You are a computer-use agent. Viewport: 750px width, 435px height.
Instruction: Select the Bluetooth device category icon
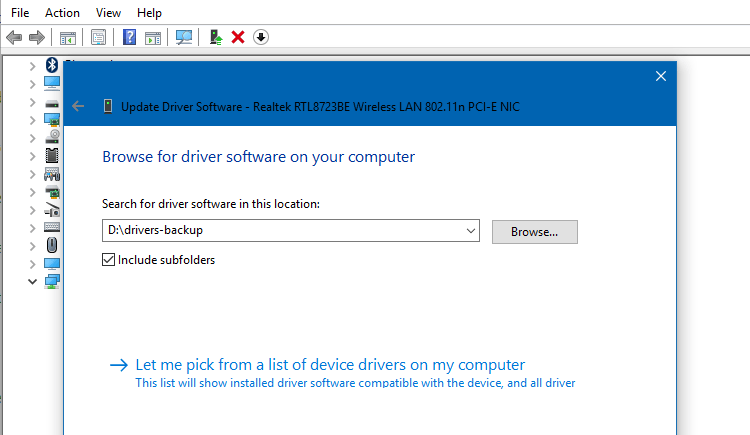(x=52, y=65)
